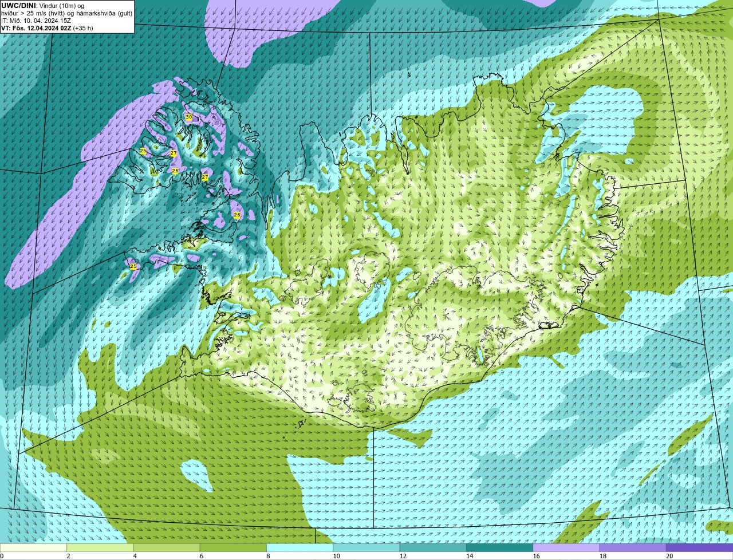Click the '6' tick label on the color scale

point(202,556)
